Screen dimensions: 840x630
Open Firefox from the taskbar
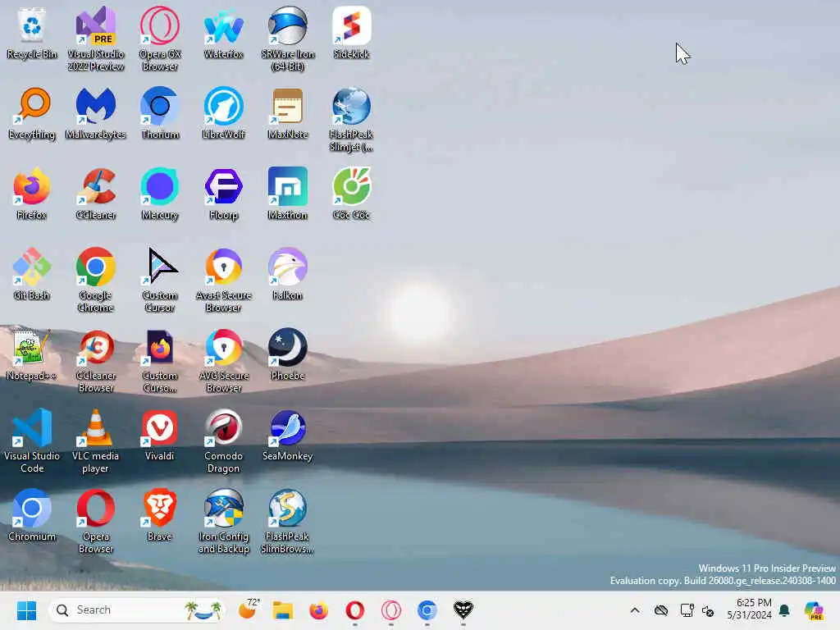point(319,610)
